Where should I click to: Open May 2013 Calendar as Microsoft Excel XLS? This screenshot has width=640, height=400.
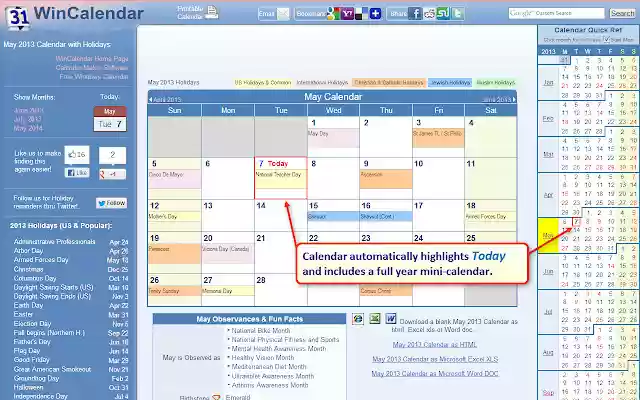(x=435, y=359)
